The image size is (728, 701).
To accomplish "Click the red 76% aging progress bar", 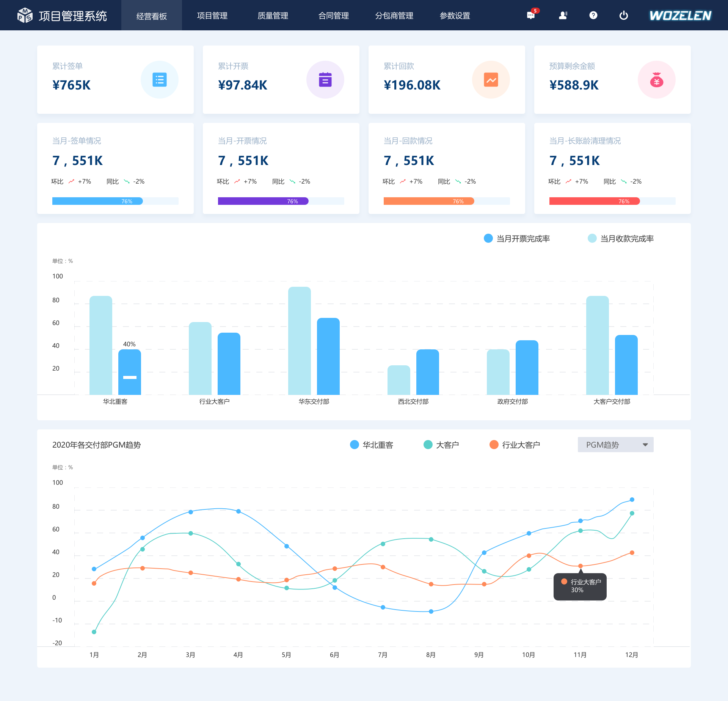I will coord(595,201).
